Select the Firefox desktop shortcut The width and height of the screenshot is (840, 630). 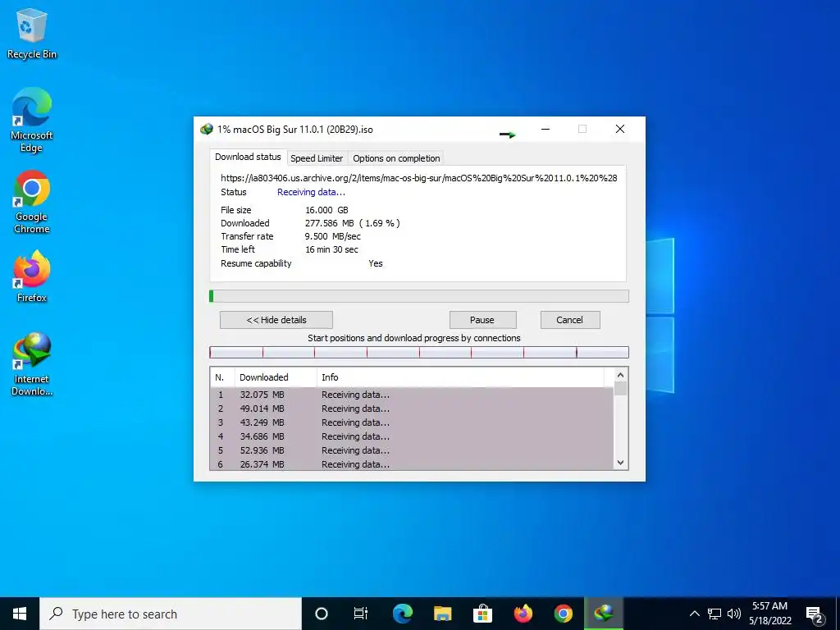coord(32,277)
